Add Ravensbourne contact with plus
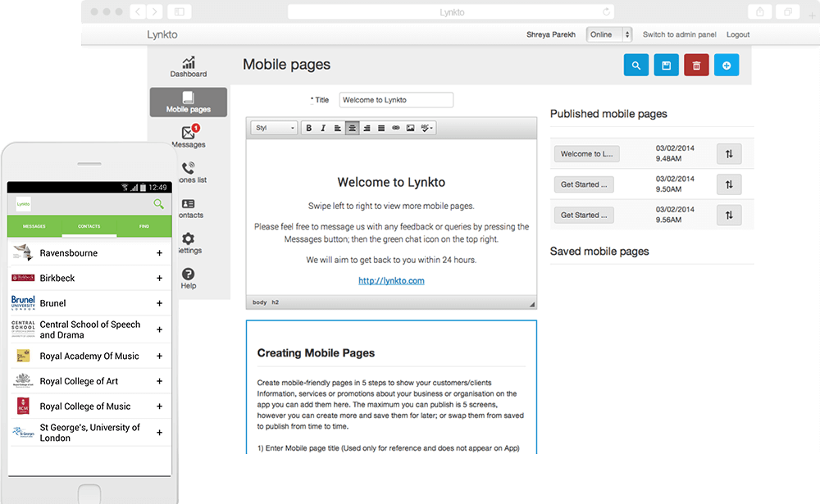The width and height of the screenshot is (820, 504). point(159,253)
